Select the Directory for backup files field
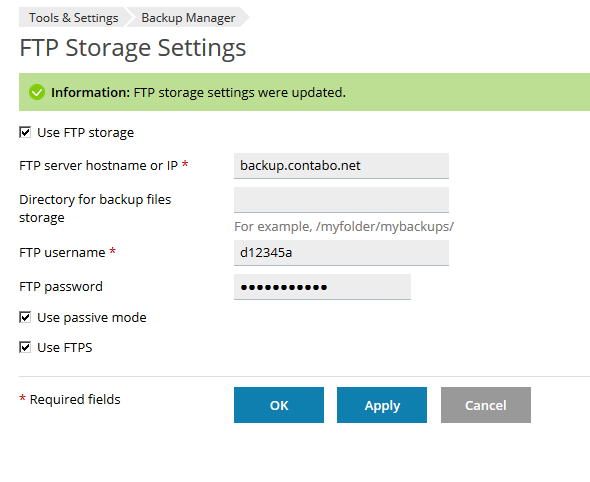The image size is (590, 482). [341, 200]
